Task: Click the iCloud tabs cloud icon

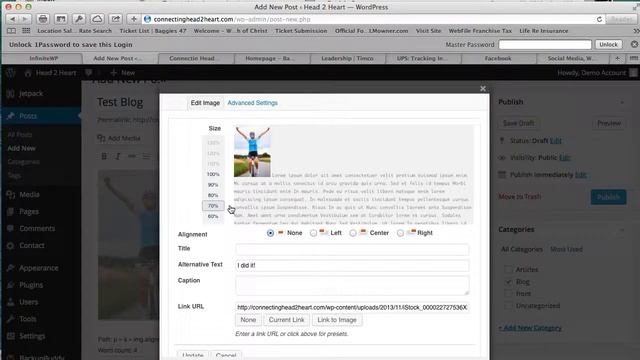Action: [97, 19]
